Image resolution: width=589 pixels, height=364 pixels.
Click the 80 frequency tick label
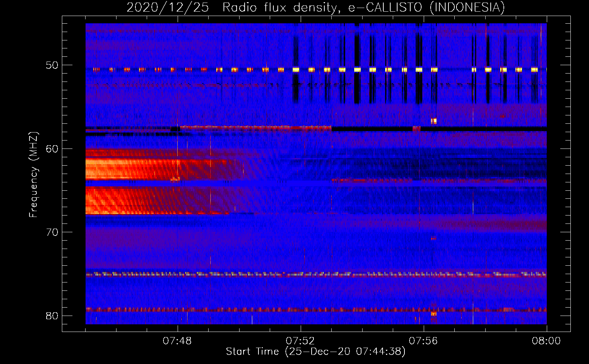point(52,316)
